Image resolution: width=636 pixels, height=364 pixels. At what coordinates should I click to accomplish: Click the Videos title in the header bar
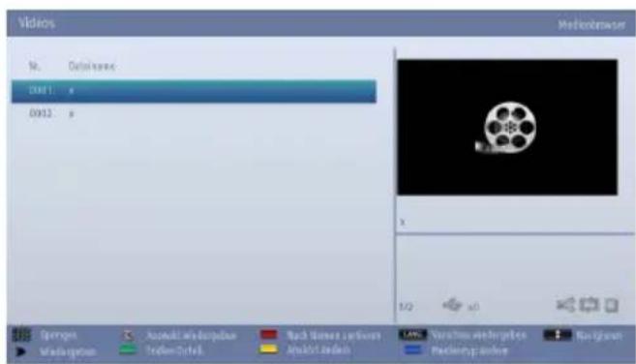[x=36, y=23]
